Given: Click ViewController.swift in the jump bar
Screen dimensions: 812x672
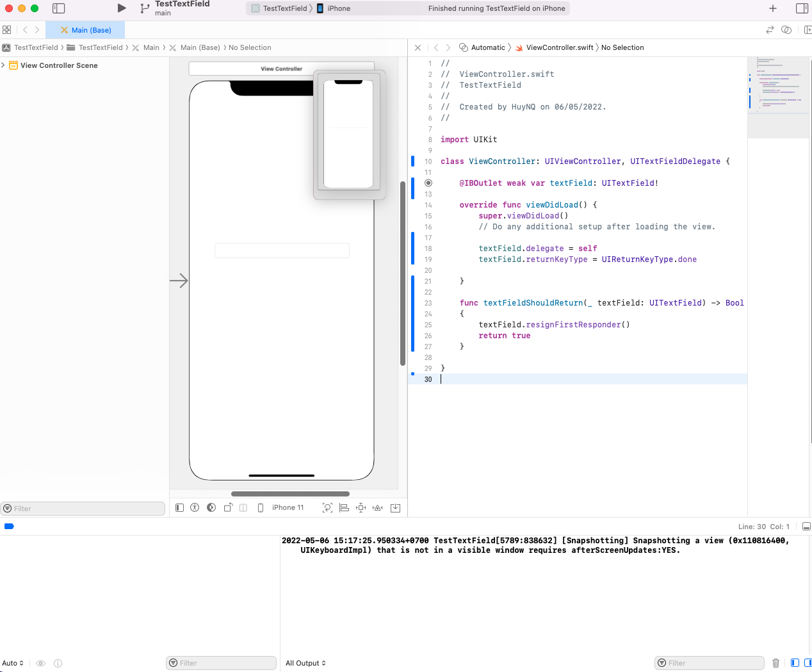Looking at the screenshot, I should pos(562,47).
